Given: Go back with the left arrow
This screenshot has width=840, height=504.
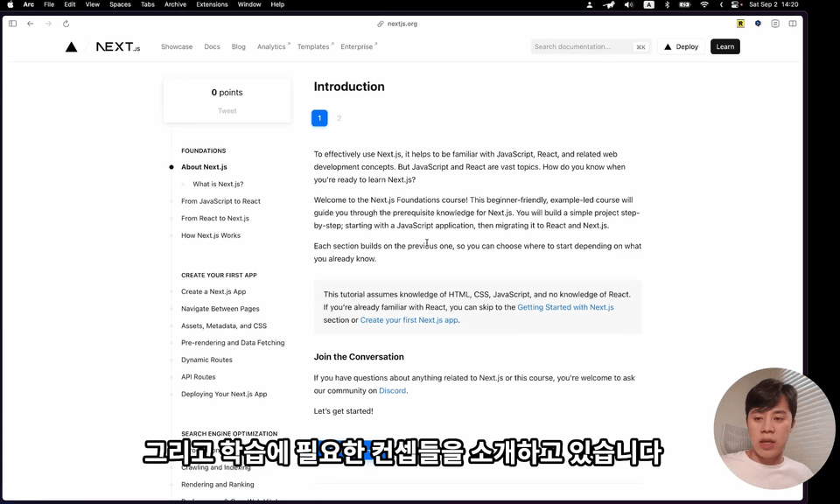Looking at the screenshot, I should point(31,24).
